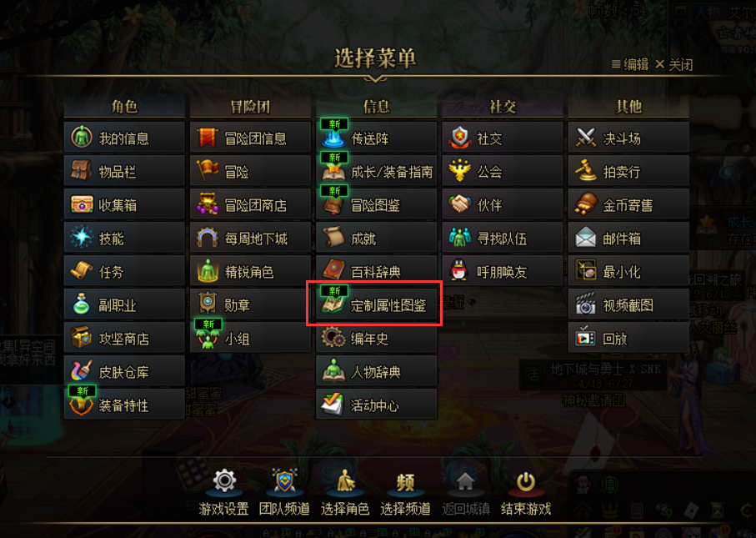Click the 编辑 menu edit button
Screen dimensions: 756x538
(x=630, y=64)
